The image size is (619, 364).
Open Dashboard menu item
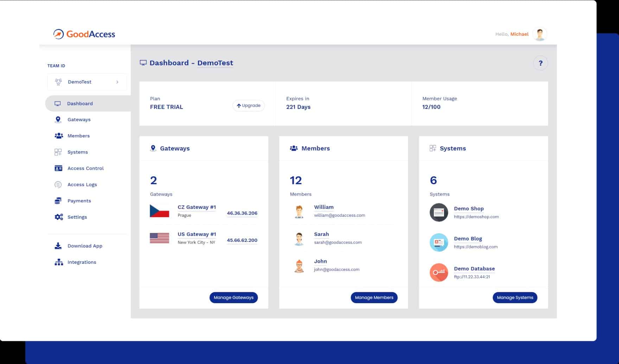pyautogui.click(x=88, y=104)
